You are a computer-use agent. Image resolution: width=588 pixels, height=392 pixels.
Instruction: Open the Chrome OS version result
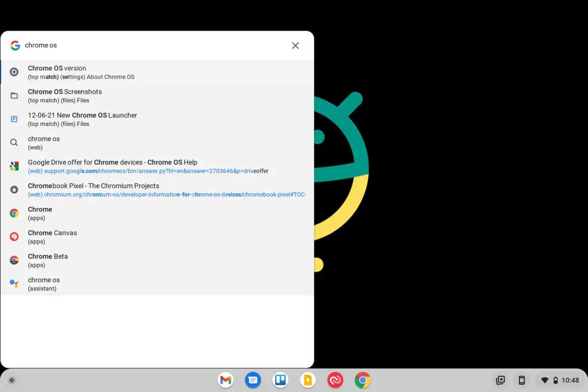coord(157,72)
